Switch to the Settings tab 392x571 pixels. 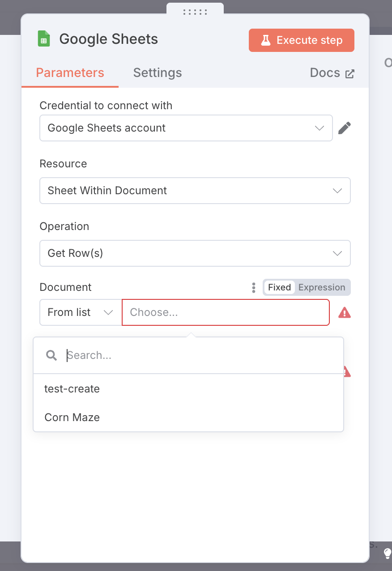click(x=158, y=73)
